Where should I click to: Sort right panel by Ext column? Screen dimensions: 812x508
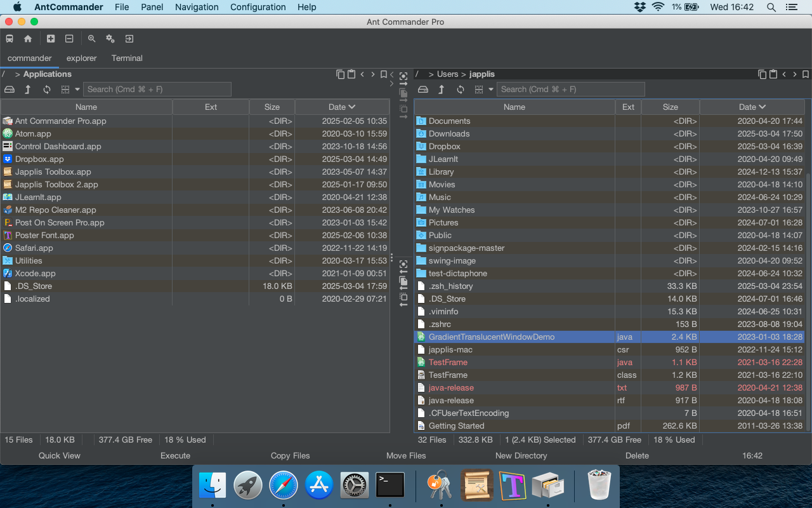click(x=629, y=107)
